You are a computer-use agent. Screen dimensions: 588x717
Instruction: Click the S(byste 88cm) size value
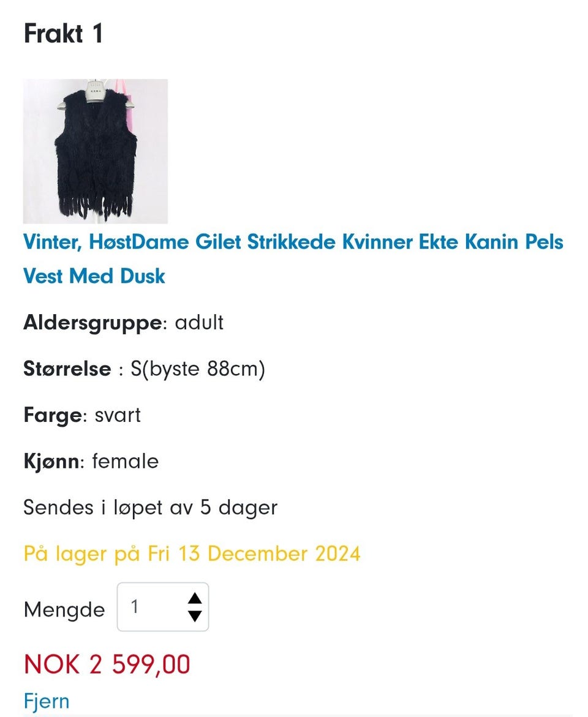point(198,369)
